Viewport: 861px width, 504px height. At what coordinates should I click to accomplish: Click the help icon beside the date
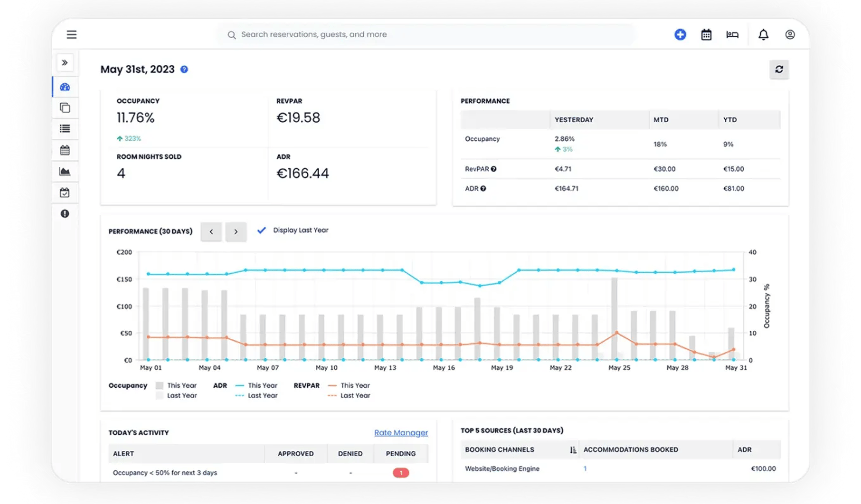184,69
